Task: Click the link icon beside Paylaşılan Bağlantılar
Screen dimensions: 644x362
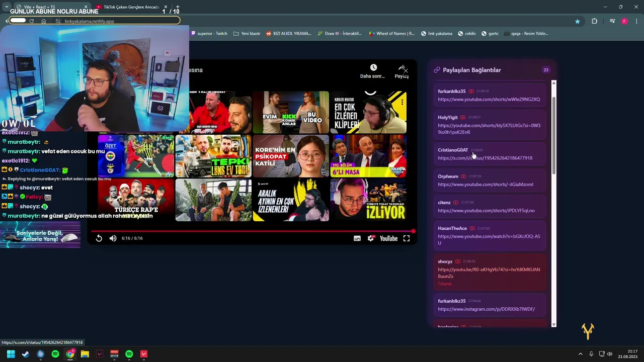Action: pos(437,70)
